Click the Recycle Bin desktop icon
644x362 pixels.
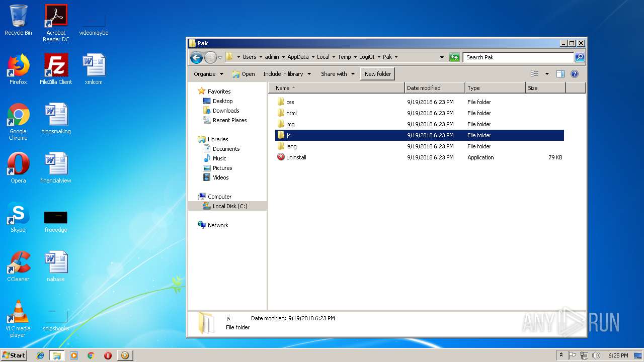click(18, 20)
